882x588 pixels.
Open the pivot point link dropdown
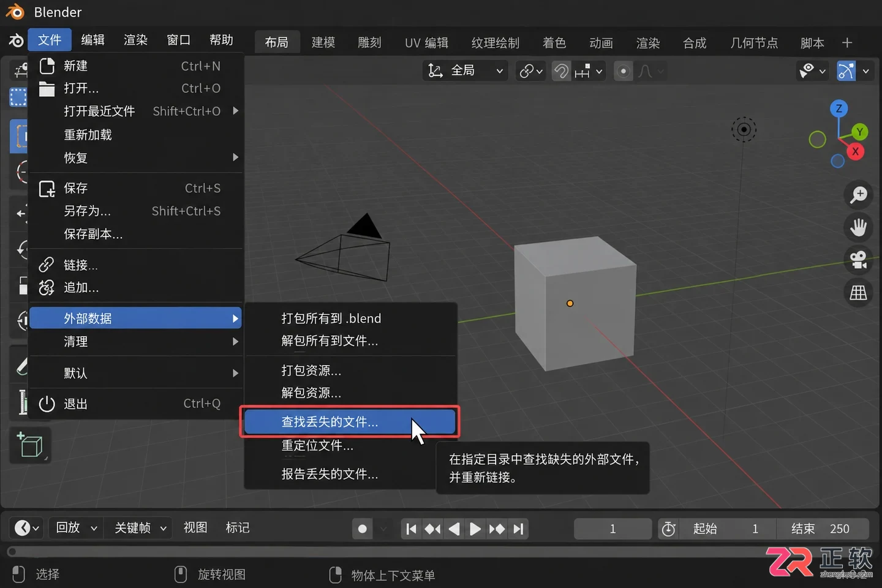(530, 71)
